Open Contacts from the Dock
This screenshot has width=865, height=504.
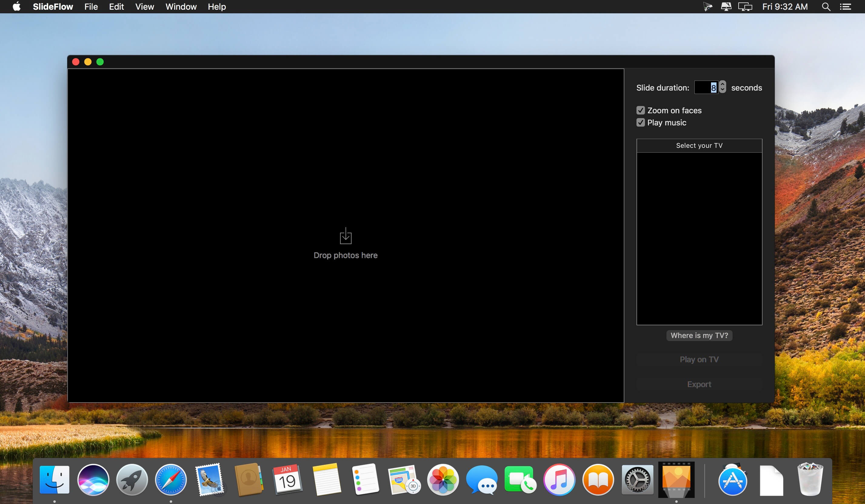(x=249, y=480)
